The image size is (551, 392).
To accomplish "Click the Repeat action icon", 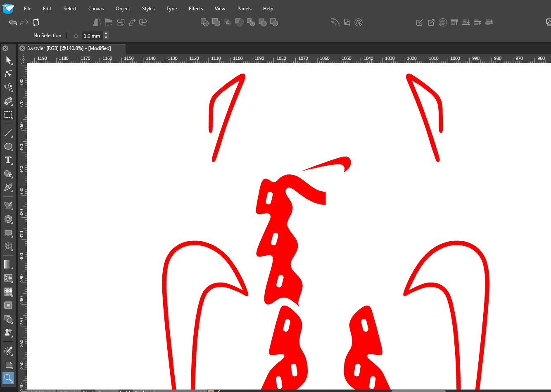I will [36, 22].
